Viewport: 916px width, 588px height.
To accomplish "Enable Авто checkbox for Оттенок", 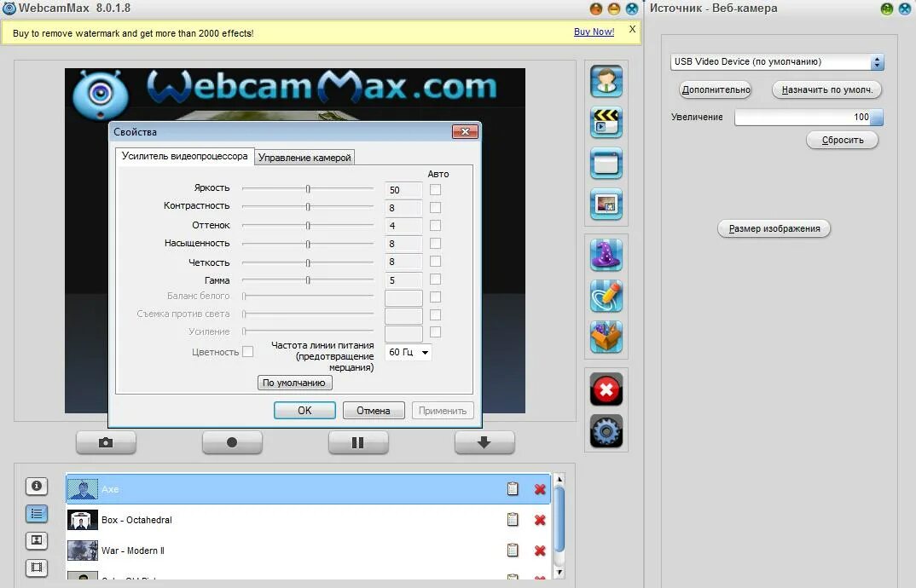I will (x=435, y=225).
